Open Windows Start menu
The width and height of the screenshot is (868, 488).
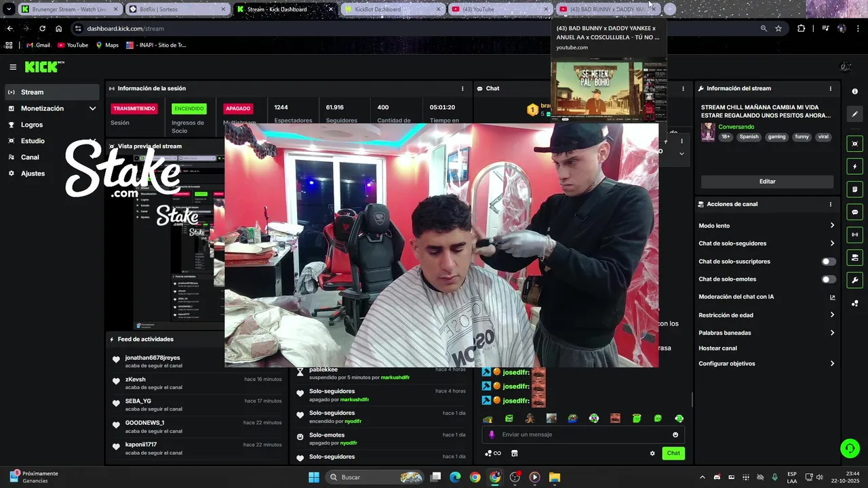click(314, 477)
